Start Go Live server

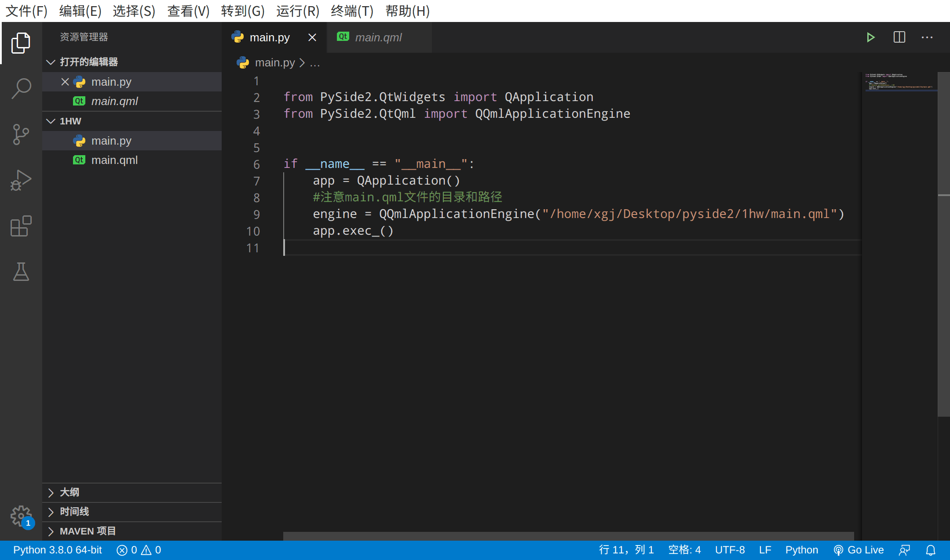(859, 550)
